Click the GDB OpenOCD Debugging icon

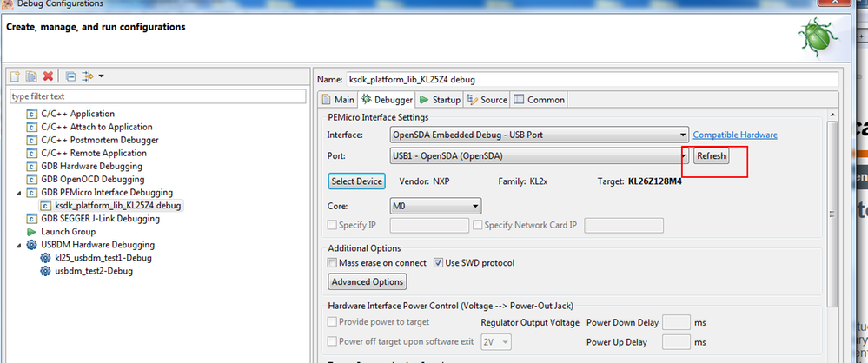31,179
